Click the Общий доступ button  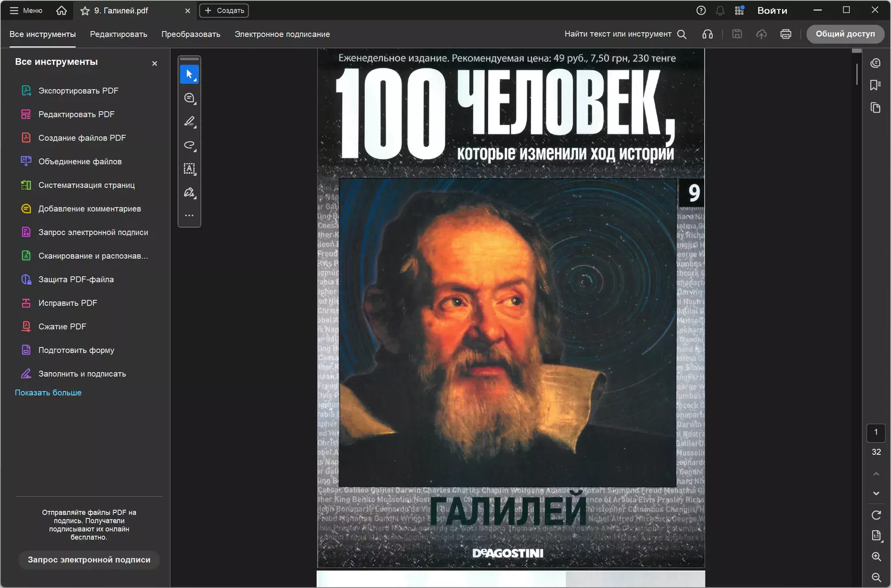pos(845,34)
